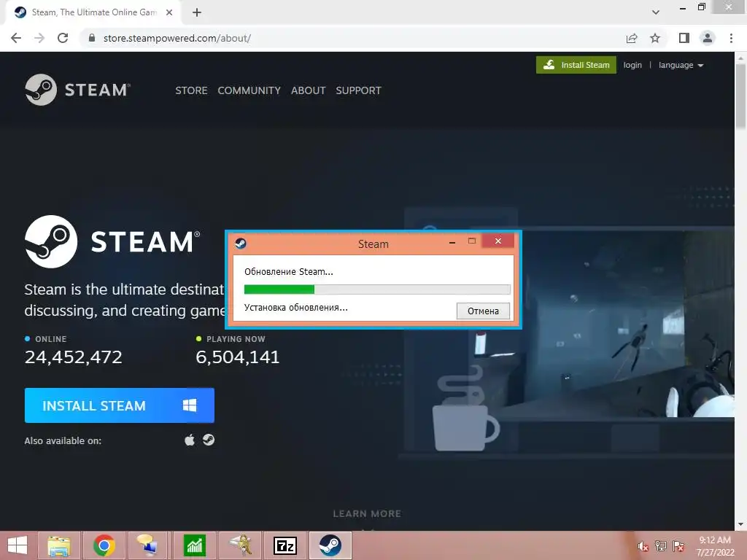
Task: Click the browser forward arrow
Action: tap(39, 38)
